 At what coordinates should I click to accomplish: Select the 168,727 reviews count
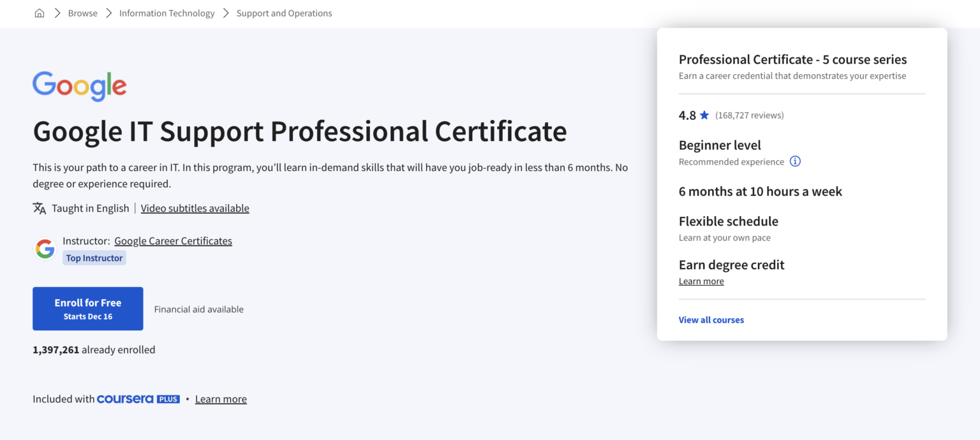tap(750, 115)
